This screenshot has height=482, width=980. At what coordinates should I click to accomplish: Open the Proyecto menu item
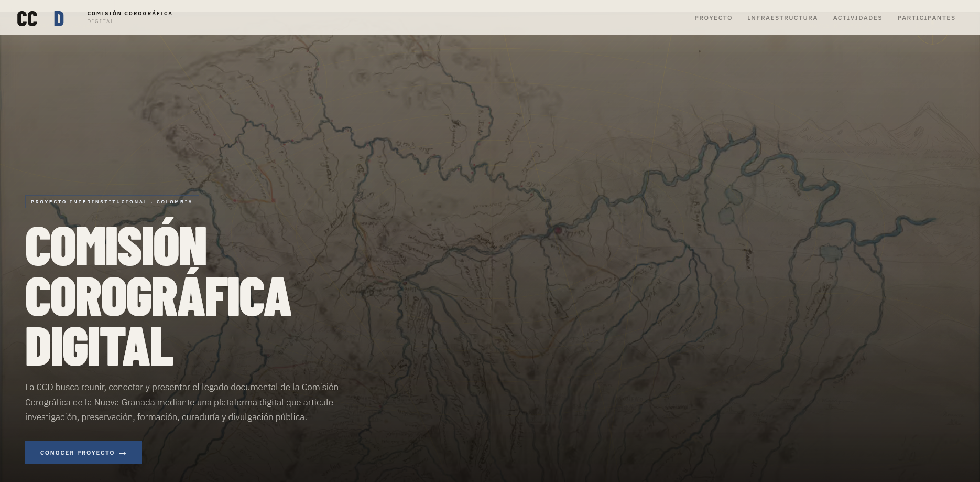click(x=713, y=18)
